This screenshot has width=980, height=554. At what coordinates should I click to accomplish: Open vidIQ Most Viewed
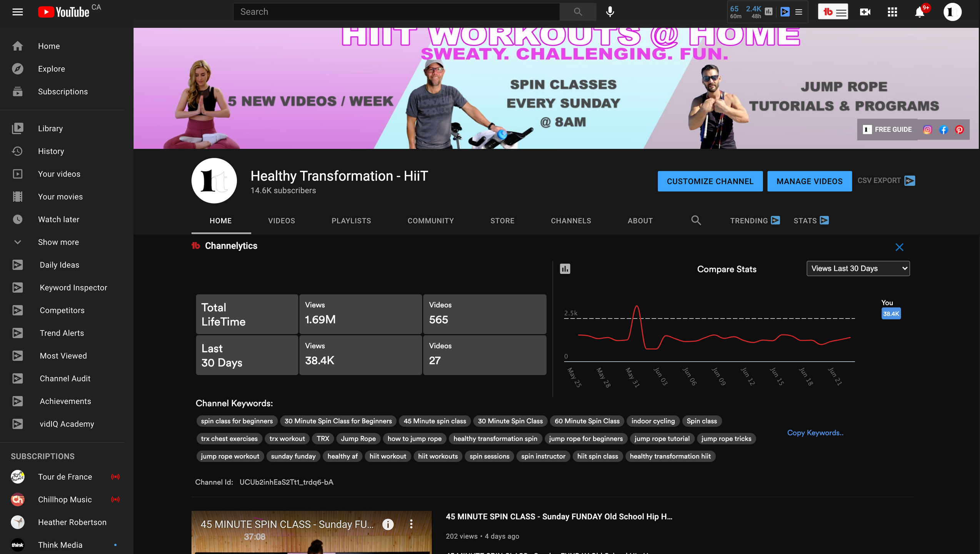point(62,355)
